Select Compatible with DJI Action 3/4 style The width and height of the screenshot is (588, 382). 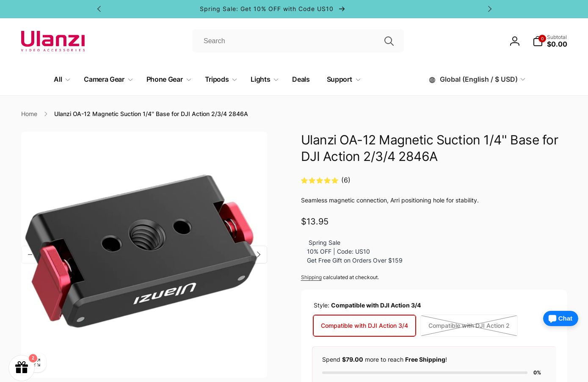coord(364,326)
